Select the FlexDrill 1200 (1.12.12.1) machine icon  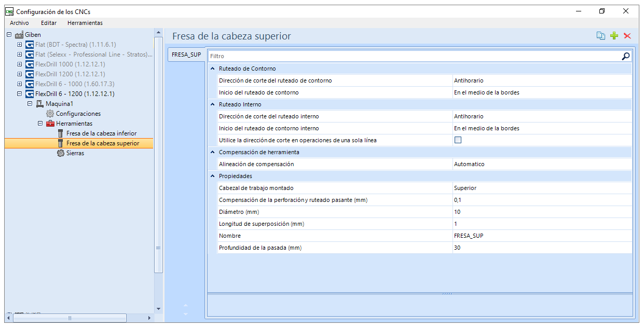tap(30, 74)
